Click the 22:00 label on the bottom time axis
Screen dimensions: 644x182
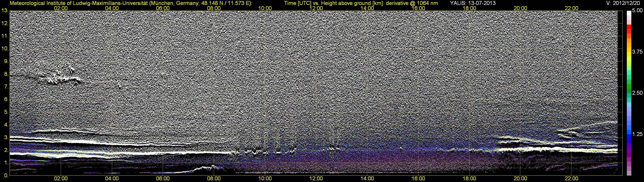tap(571, 179)
